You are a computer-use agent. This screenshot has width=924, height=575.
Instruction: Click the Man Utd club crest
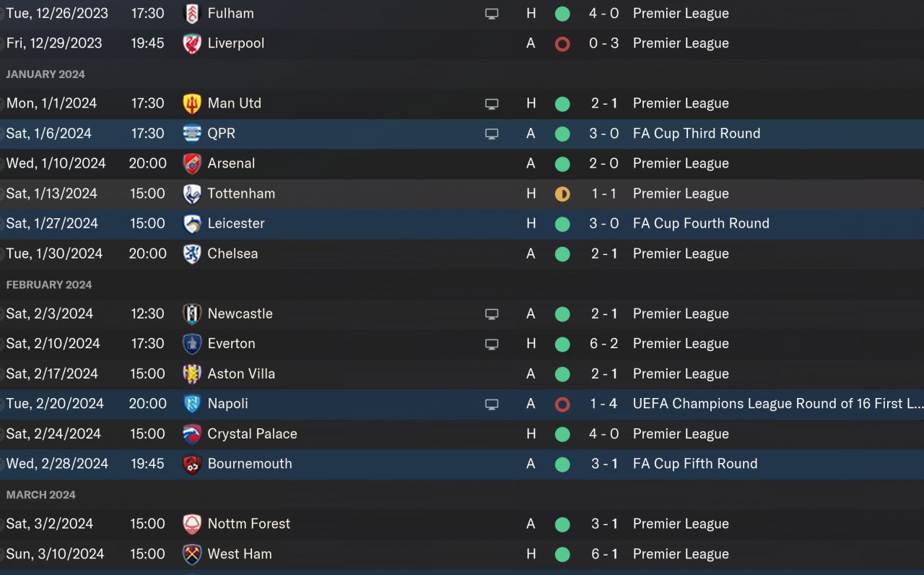click(x=192, y=103)
